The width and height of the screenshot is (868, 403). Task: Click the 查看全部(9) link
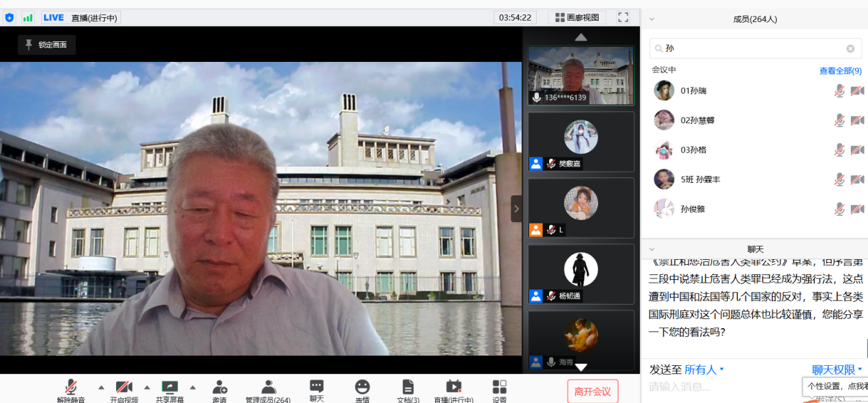[840, 71]
